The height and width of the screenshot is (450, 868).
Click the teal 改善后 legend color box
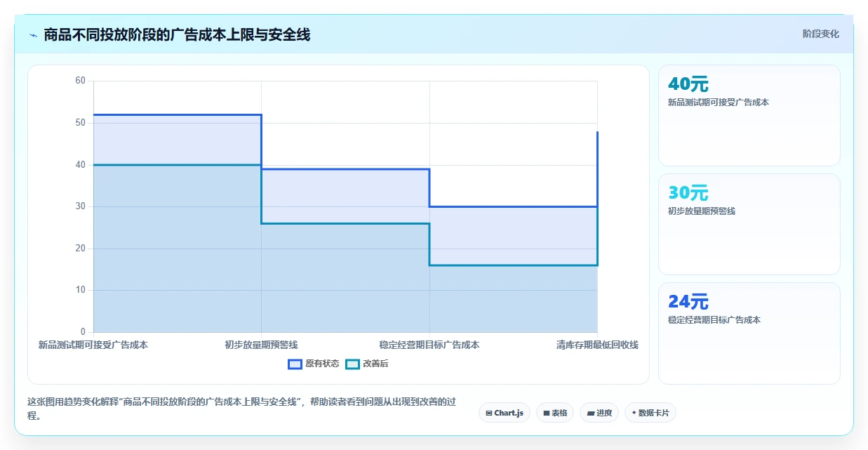pyautogui.click(x=353, y=364)
